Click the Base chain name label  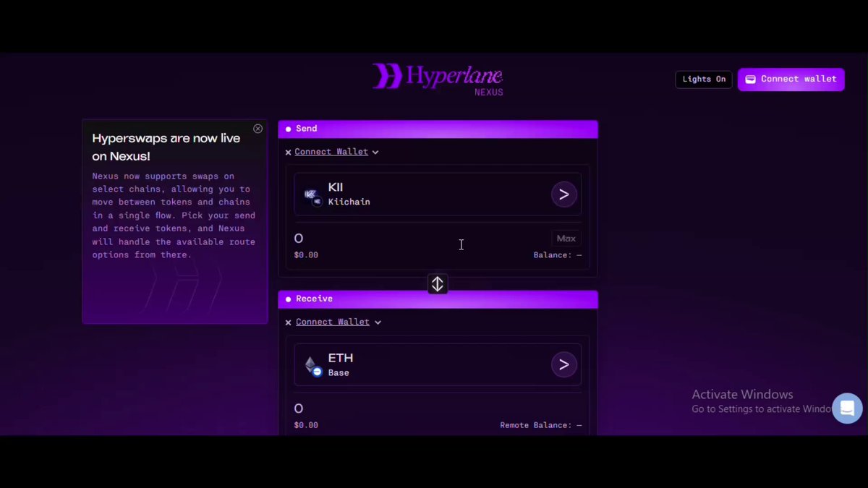[x=339, y=373]
